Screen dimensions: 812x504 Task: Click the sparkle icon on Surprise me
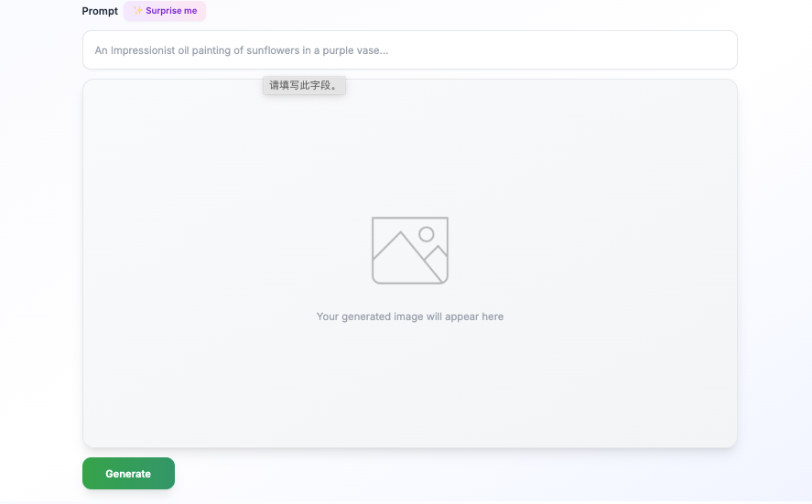138,11
